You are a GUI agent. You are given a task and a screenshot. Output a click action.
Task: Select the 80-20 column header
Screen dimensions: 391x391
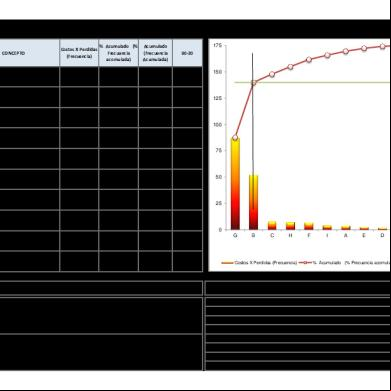187,53
